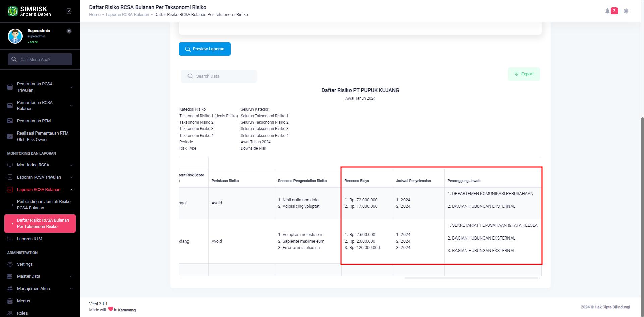Open Pemantauan RTM menu item
Image resolution: width=644 pixels, height=317 pixels.
pos(40,121)
